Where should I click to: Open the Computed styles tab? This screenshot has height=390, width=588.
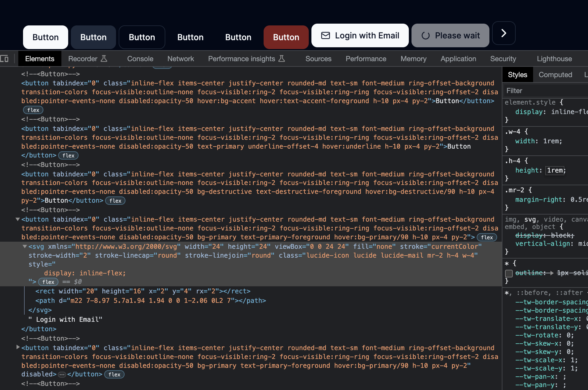pyautogui.click(x=555, y=74)
